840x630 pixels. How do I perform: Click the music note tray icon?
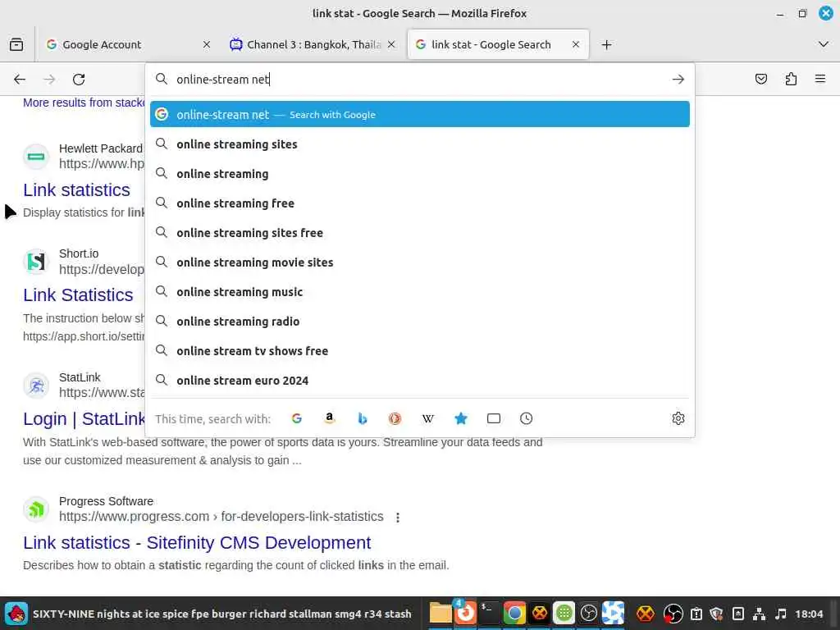click(781, 614)
